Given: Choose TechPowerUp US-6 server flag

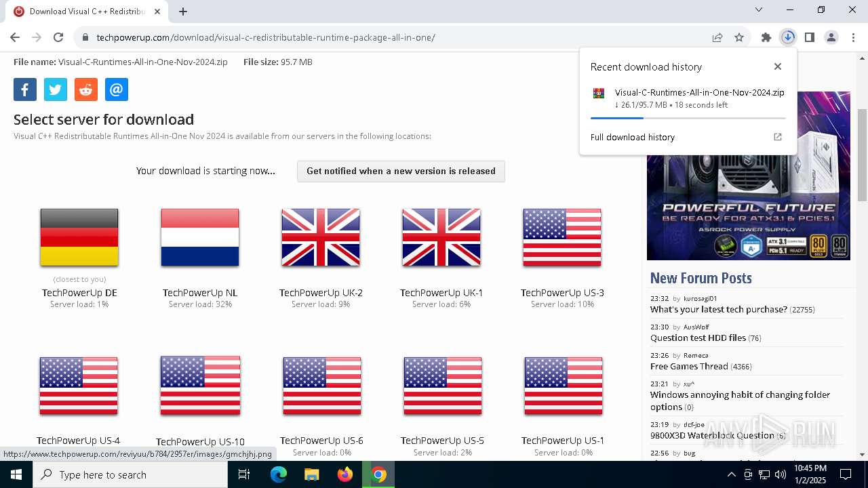Looking at the screenshot, I should [x=322, y=386].
